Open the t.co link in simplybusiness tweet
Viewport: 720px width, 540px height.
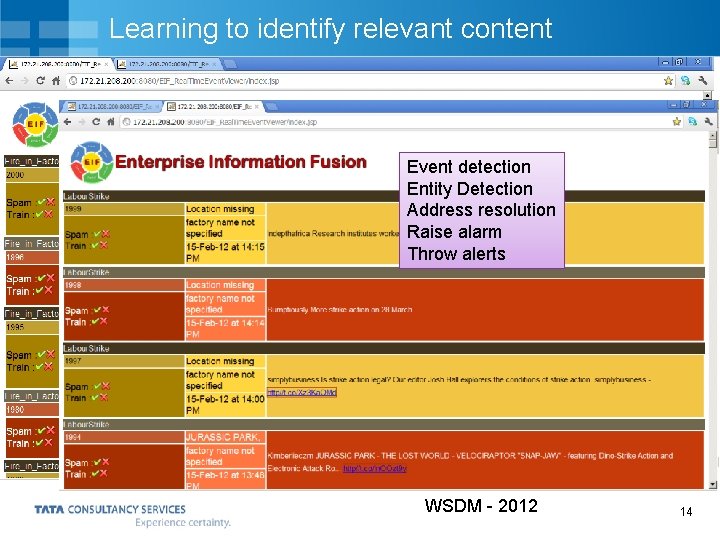pyautogui.click(x=302, y=392)
